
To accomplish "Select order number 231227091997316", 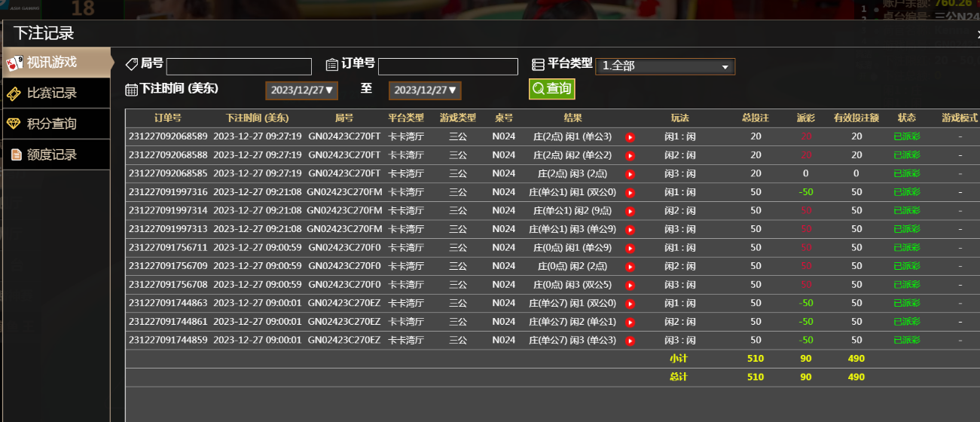I will pos(168,192).
